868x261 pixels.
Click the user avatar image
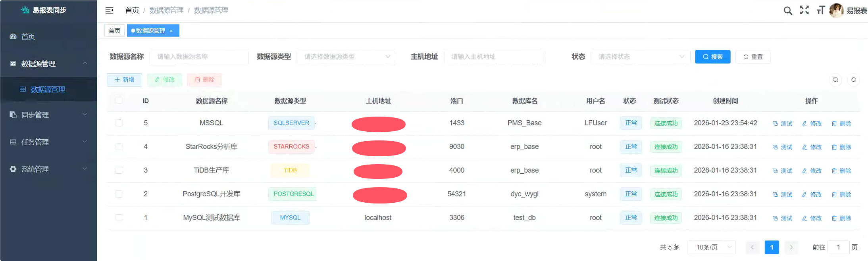pyautogui.click(x=837, y=10)
